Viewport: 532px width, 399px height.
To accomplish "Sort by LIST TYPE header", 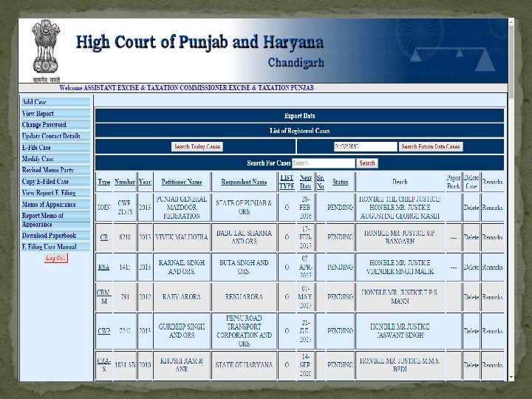I will (x=287, y=182).
